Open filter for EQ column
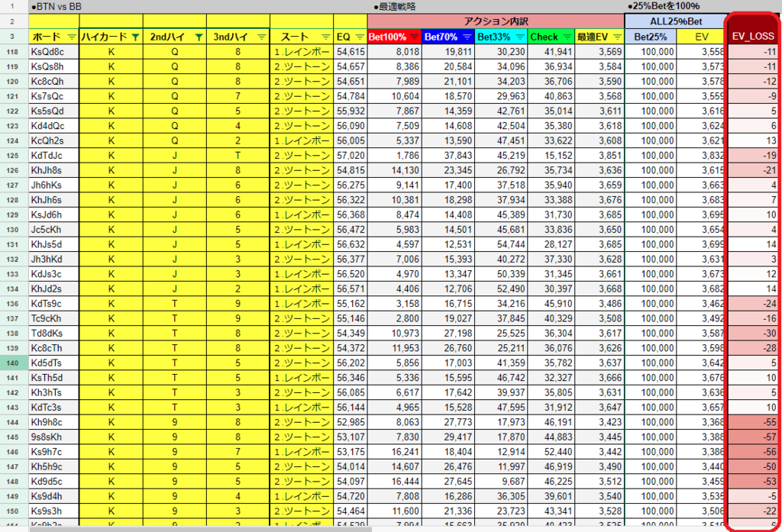 coord(360,37)
